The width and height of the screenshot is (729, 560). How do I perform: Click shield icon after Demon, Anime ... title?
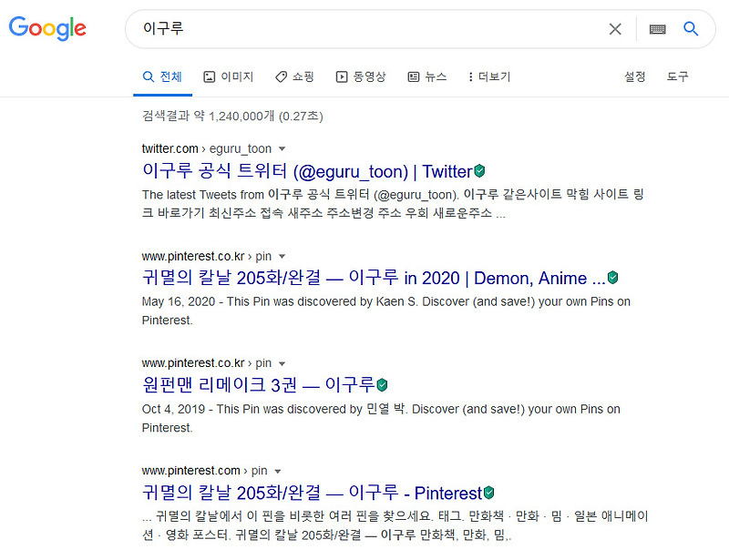point(612,278)
